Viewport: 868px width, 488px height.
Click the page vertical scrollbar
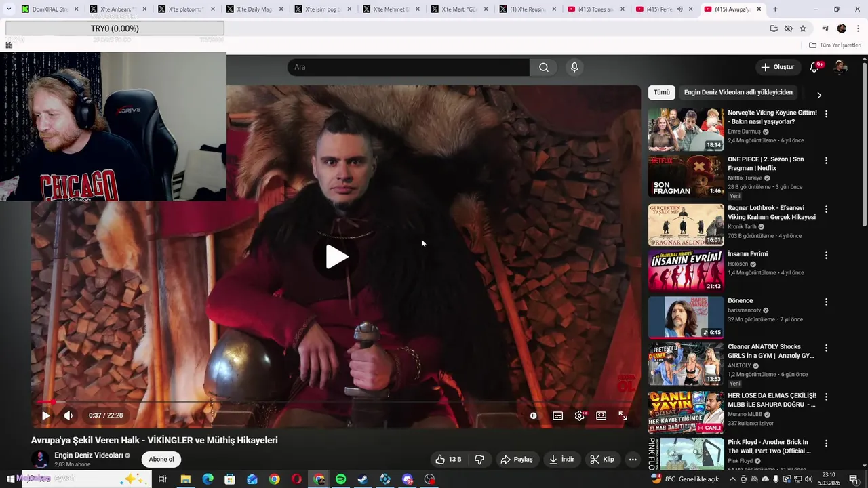tap(864, 144)
